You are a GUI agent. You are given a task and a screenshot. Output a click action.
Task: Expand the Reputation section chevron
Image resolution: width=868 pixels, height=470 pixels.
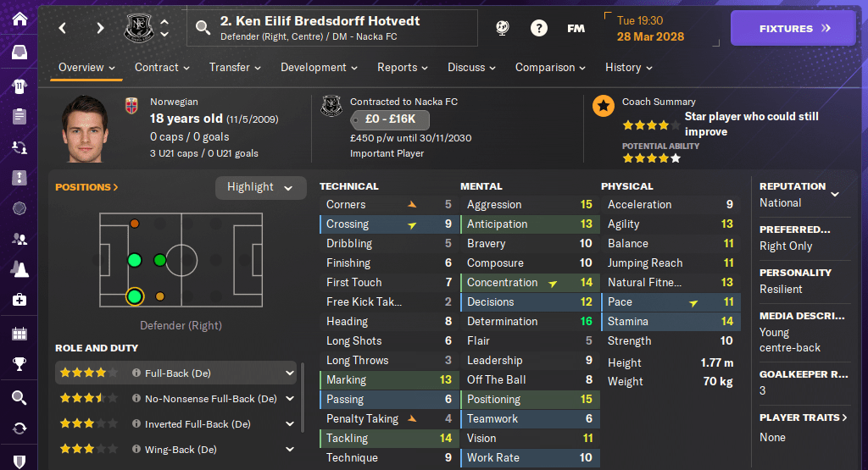835,194
